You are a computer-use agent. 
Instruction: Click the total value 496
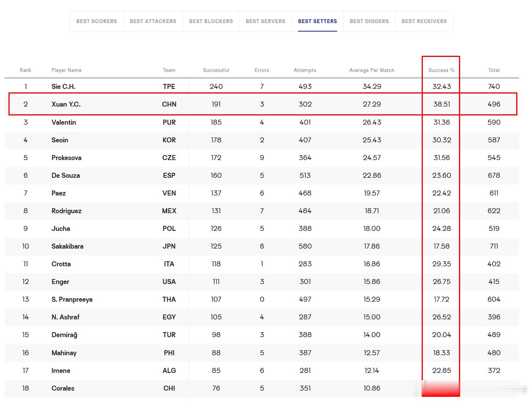click(494, 104)
